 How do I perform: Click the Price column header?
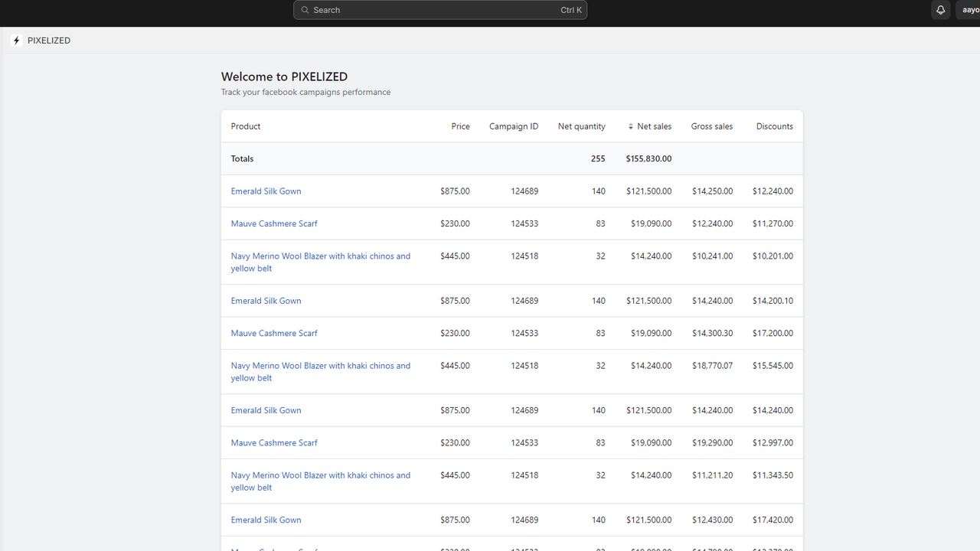pos(460,126)
